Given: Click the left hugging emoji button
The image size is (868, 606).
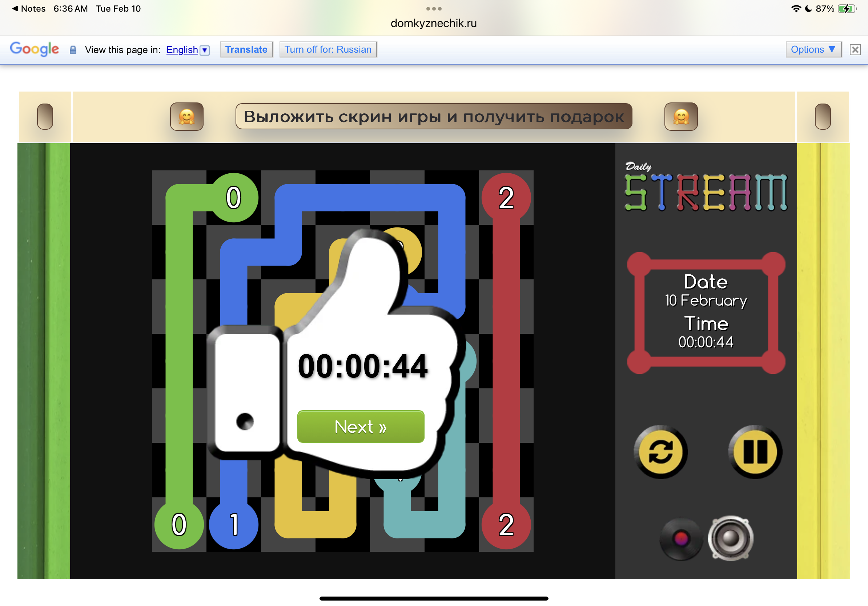Looking at the screenshot, I should click(x=187, y=116).
